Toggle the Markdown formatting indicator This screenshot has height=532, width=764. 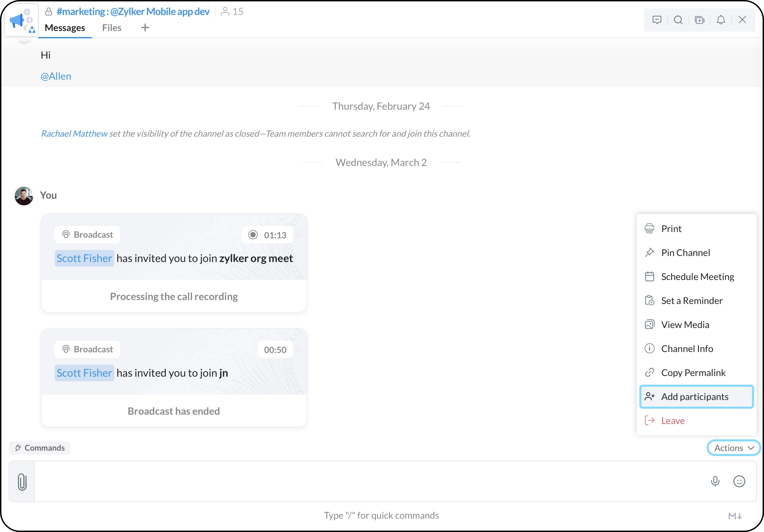[x=735, y=516]
